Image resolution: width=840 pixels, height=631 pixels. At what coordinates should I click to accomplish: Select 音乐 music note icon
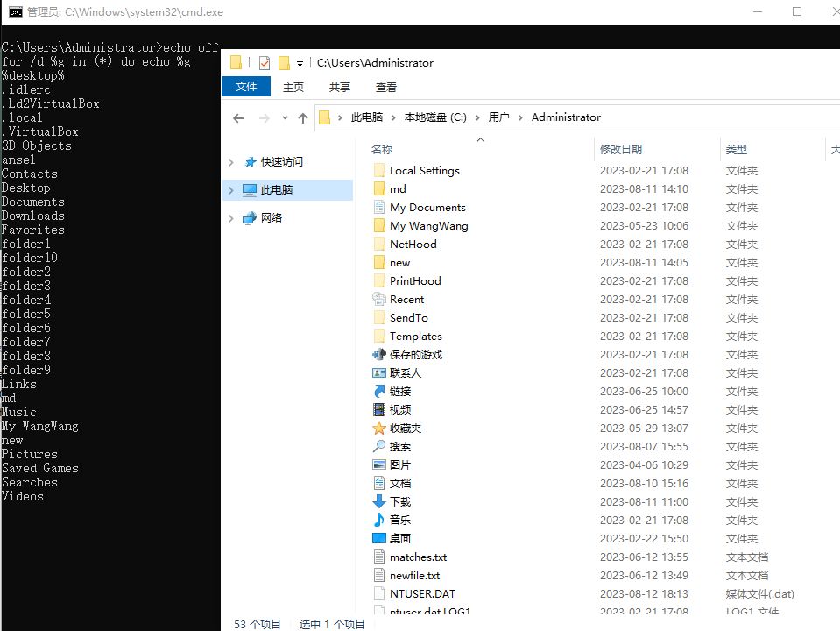click(x=378, y=520)
